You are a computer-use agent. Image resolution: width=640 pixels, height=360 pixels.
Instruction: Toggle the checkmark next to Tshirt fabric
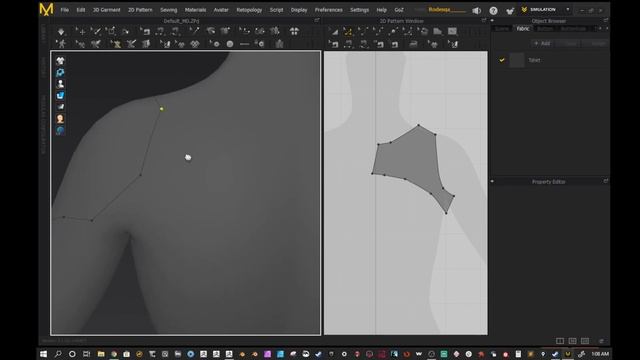[502, 60]
